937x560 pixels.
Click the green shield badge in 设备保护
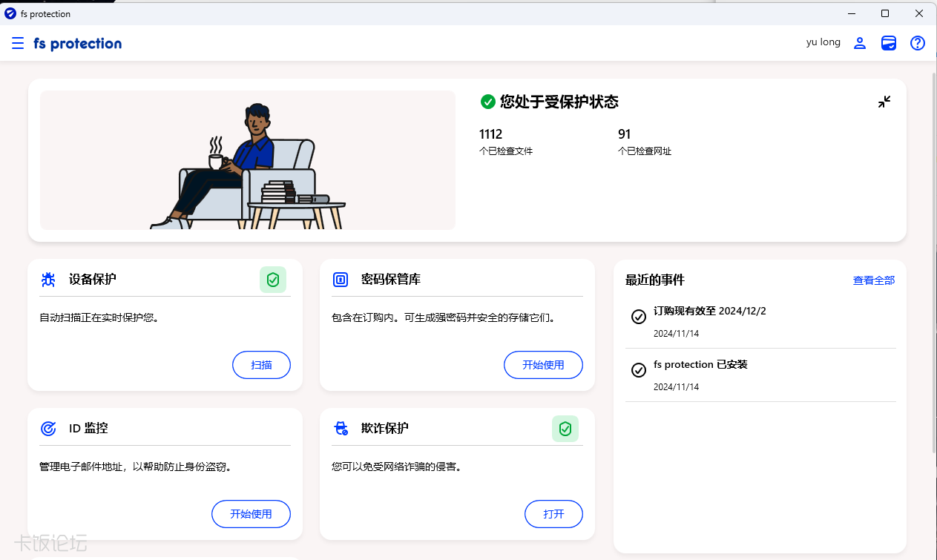(x=273, y=280)
